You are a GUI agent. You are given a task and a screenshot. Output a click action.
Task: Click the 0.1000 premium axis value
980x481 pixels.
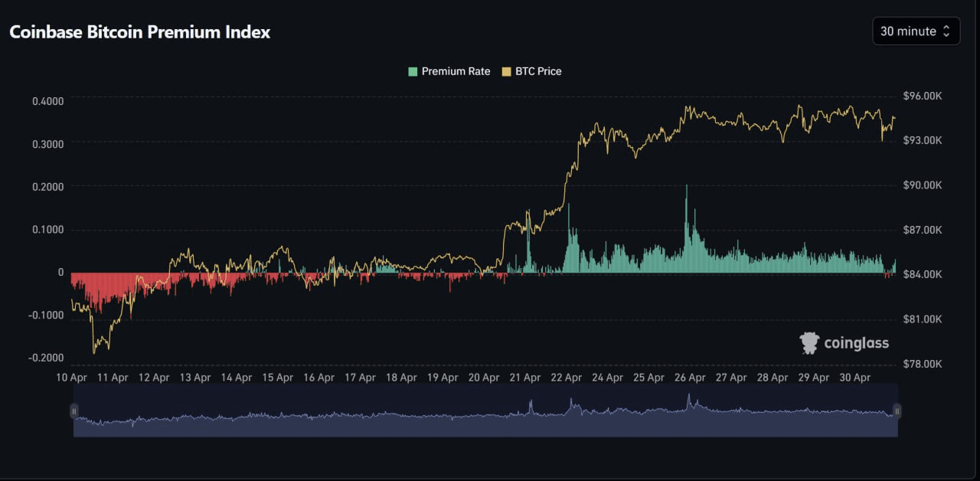click(48, 229)
